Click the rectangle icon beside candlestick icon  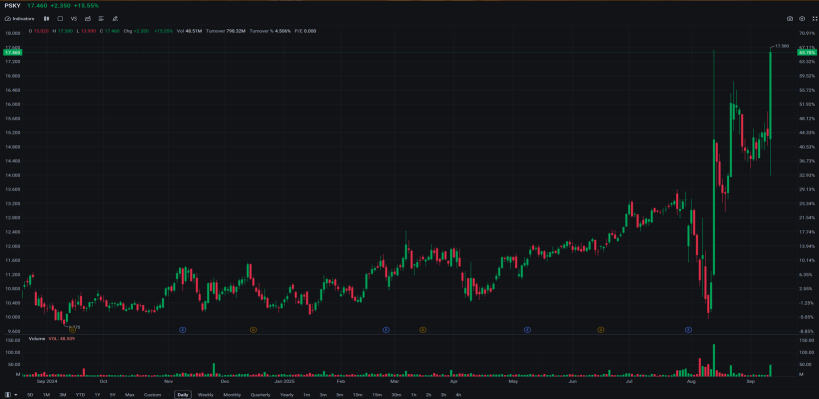click(60, 18)
